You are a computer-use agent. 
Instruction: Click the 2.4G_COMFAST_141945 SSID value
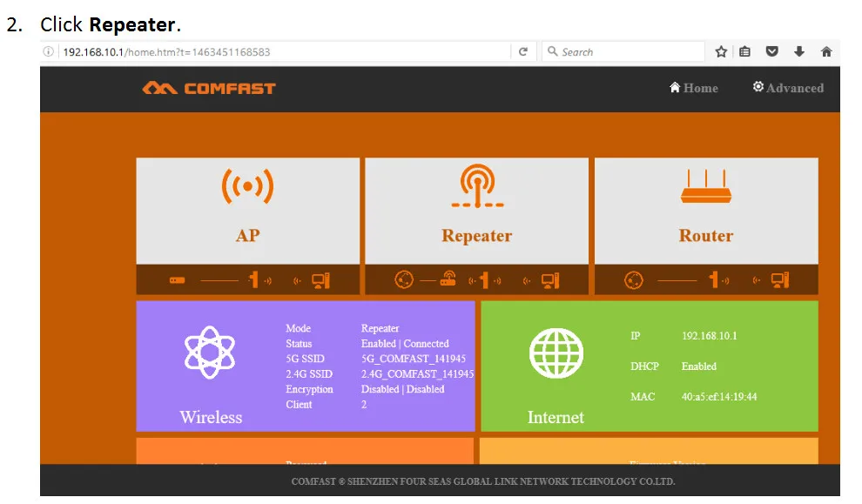pos(417,373)
